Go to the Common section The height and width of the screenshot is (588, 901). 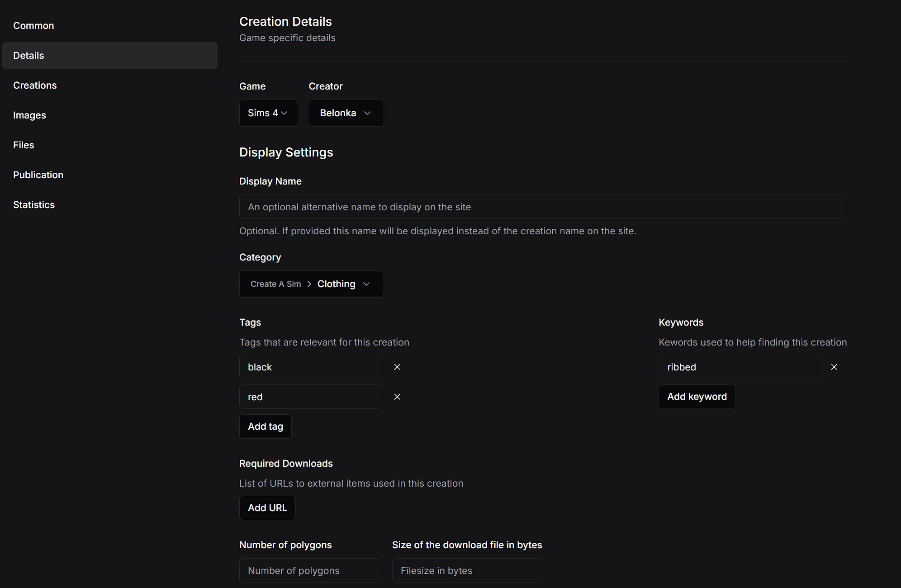pos(33,26)
